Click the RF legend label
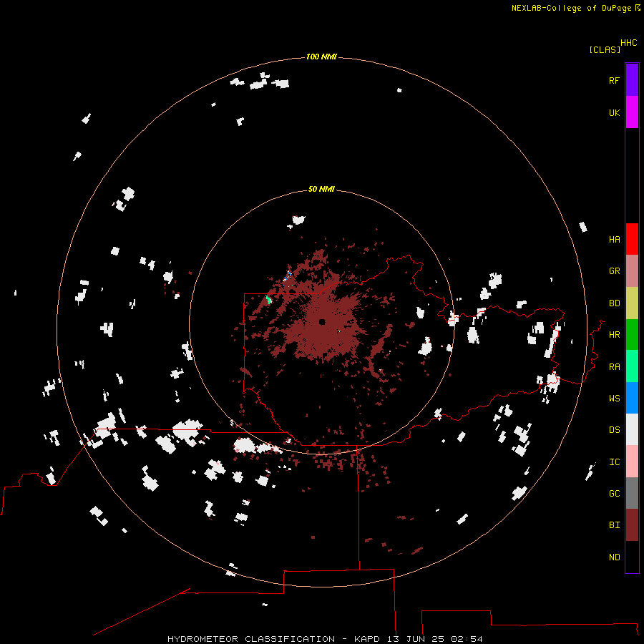Screen dimensions: 644x644 pyautogui.click(x=614, y=80)
